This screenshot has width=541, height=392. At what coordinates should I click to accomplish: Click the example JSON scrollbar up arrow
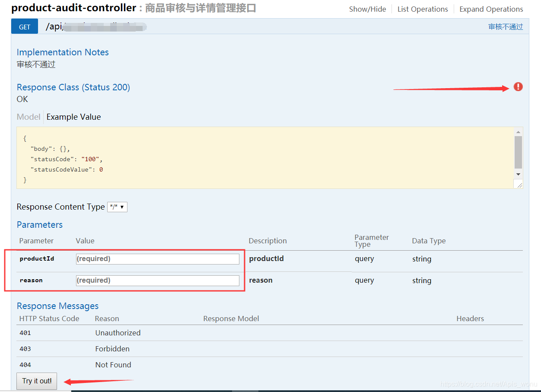click(518, 132)
